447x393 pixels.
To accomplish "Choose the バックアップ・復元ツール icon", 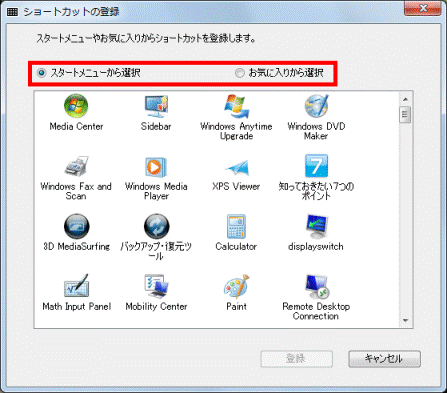I will [x=156, y=226].
